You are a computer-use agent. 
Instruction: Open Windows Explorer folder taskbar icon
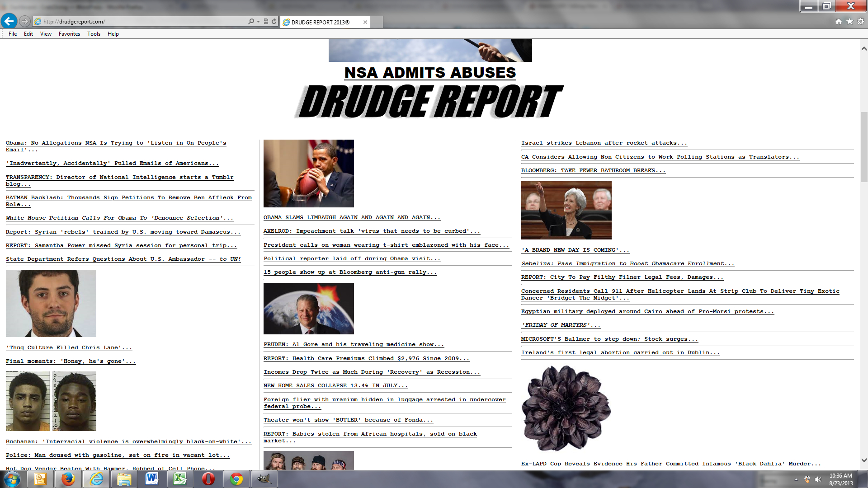point(124,479)
